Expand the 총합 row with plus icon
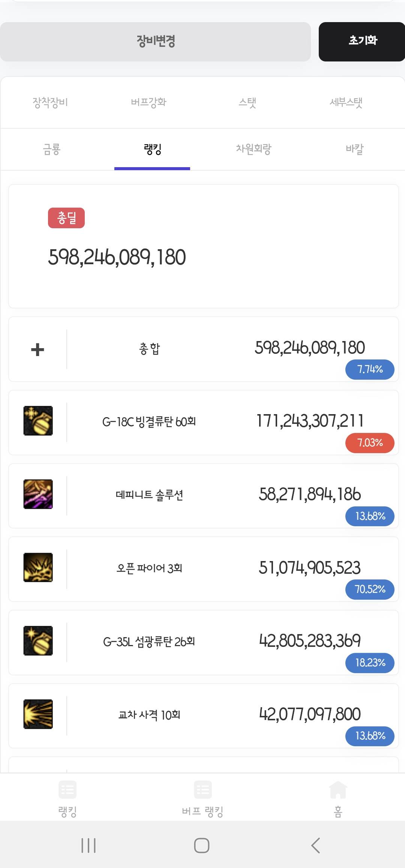 37,350
